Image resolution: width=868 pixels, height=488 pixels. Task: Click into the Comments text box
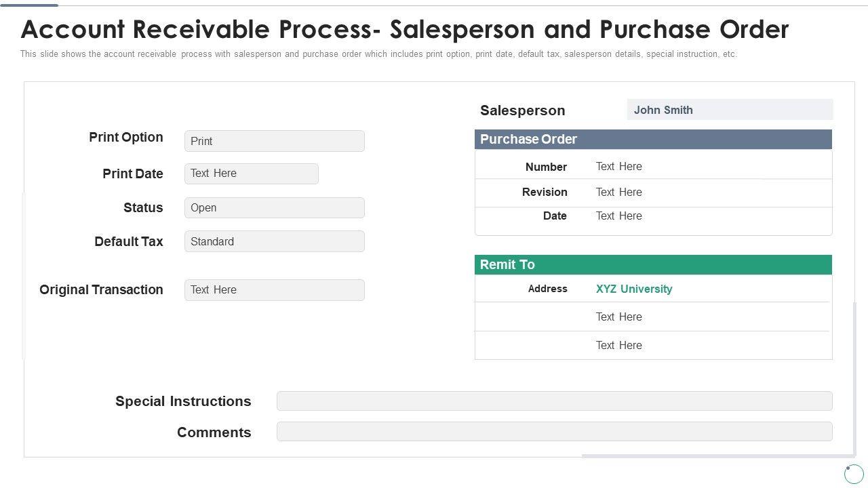(554, 432)
